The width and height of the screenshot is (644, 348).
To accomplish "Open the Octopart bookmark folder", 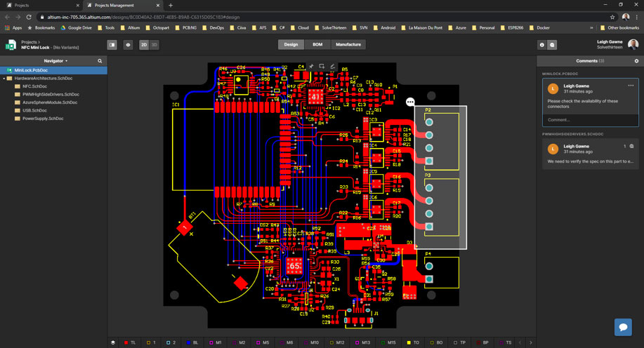I will 157,27.
